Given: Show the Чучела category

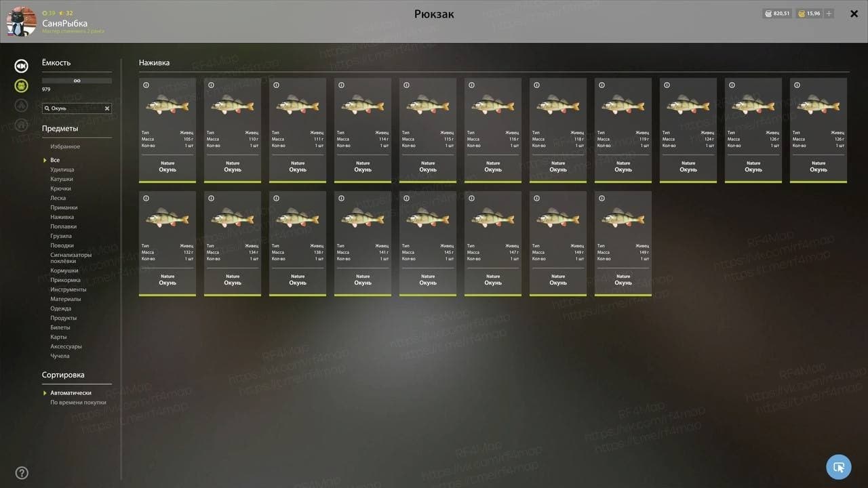Looking at the screenshot, I should pos(60,356).
